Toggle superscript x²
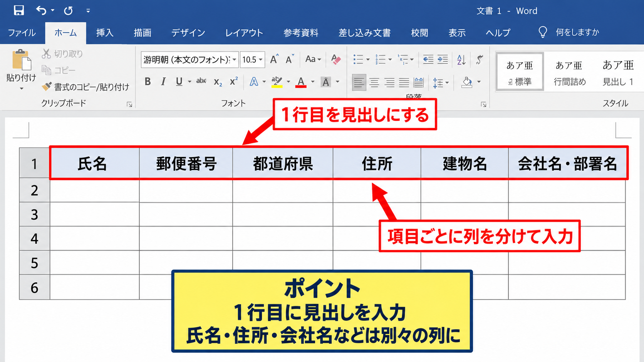 233,81
